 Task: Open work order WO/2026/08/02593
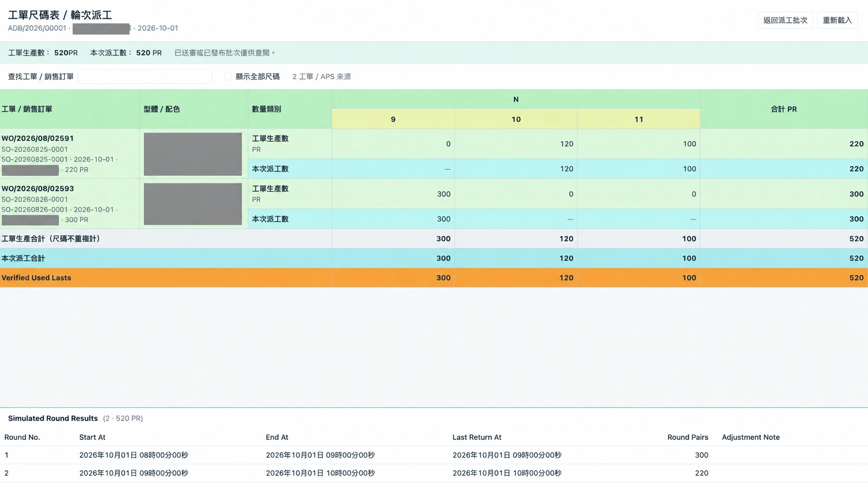(x=38, y=189)
